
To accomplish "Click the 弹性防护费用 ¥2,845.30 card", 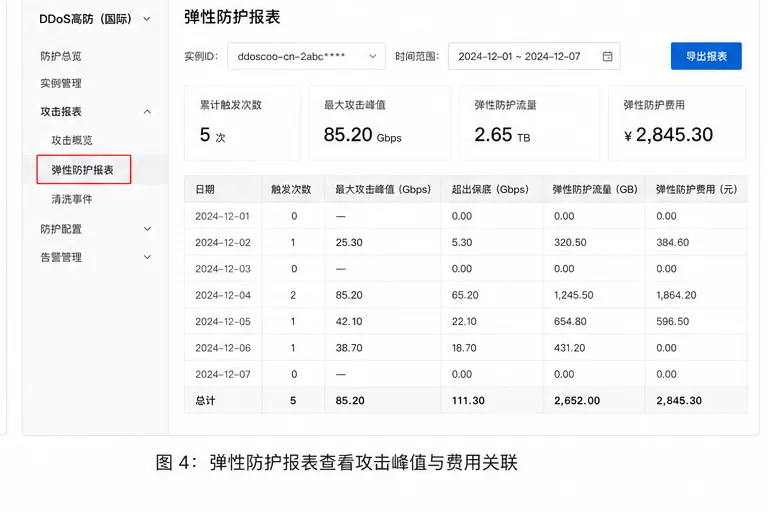I will pyautogui.click(x=677, y=122).
